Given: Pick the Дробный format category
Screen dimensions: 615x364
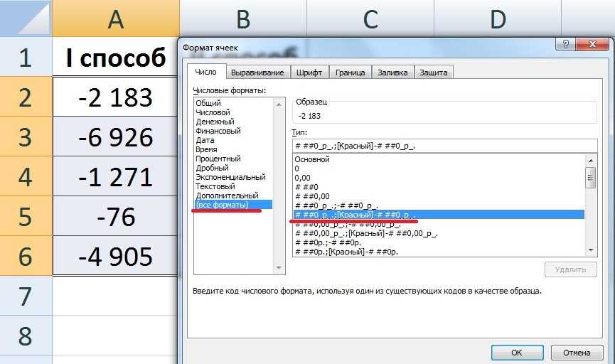Looking at the screenshot, I should (x=233, y=168).
